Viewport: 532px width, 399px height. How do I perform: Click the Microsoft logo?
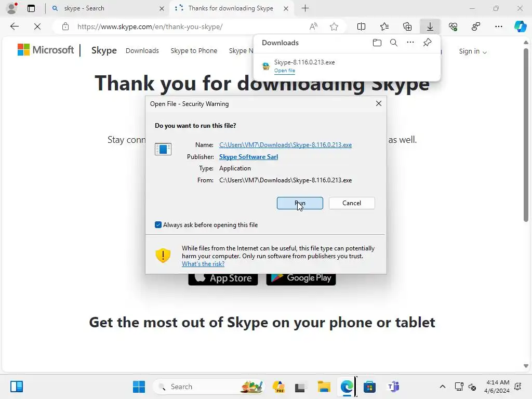pos(46,50)
